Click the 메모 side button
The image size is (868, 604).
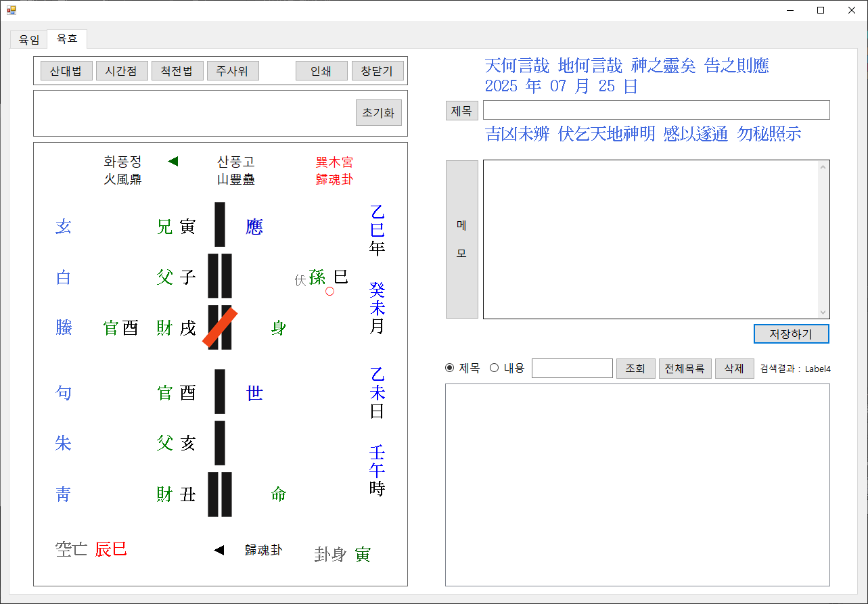(462, 239)
